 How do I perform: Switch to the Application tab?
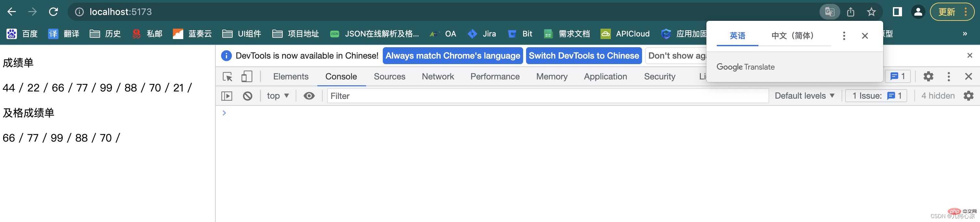[605, 77]
